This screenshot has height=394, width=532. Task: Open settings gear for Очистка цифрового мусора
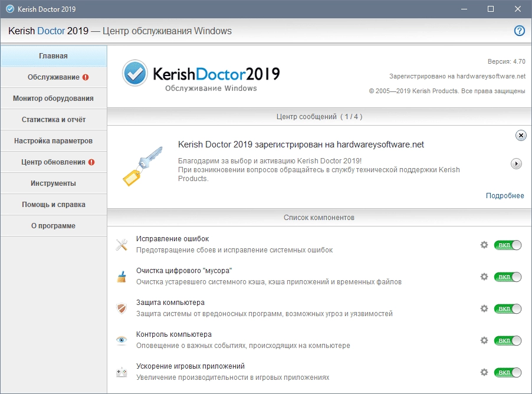pos(484,277)
